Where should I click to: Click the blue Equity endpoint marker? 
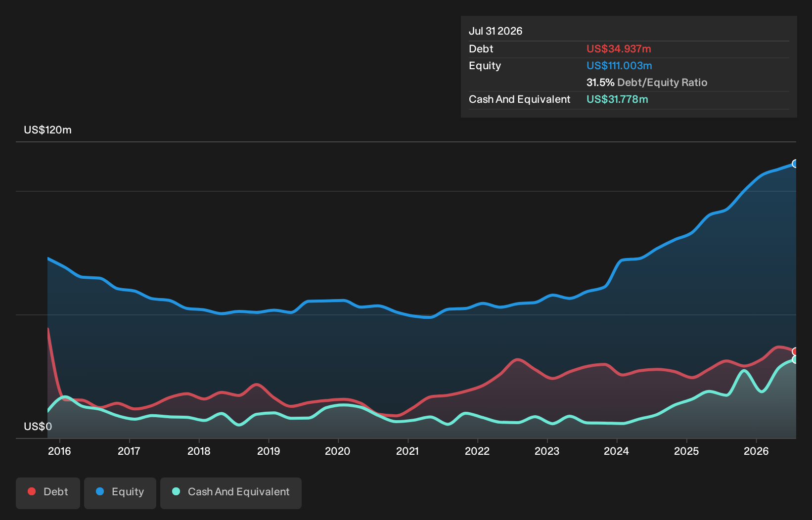pyautogui.click(x=795, y=164)
